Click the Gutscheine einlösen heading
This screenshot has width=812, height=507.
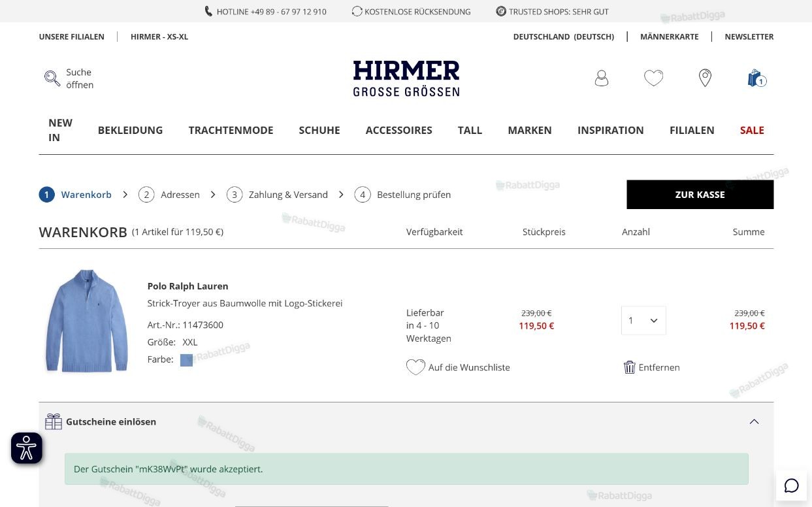(x=111, y=421)
